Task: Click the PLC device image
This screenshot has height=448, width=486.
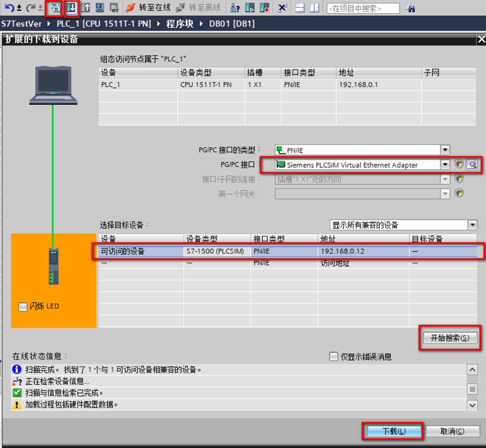Action: point(54,266)
